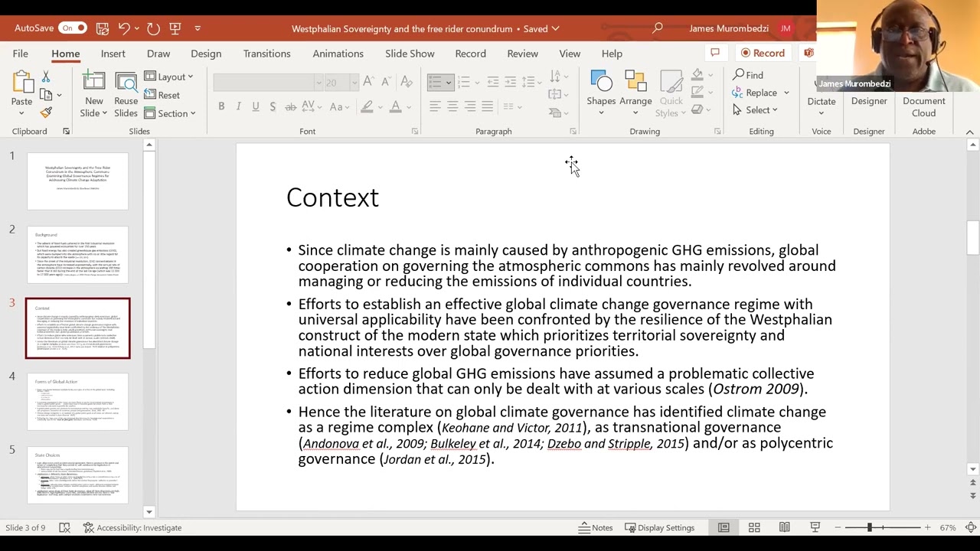The image size is (980, 551).
Task: Select slide 5 State Choices thumbnail
Action: (x=78, y=475)
